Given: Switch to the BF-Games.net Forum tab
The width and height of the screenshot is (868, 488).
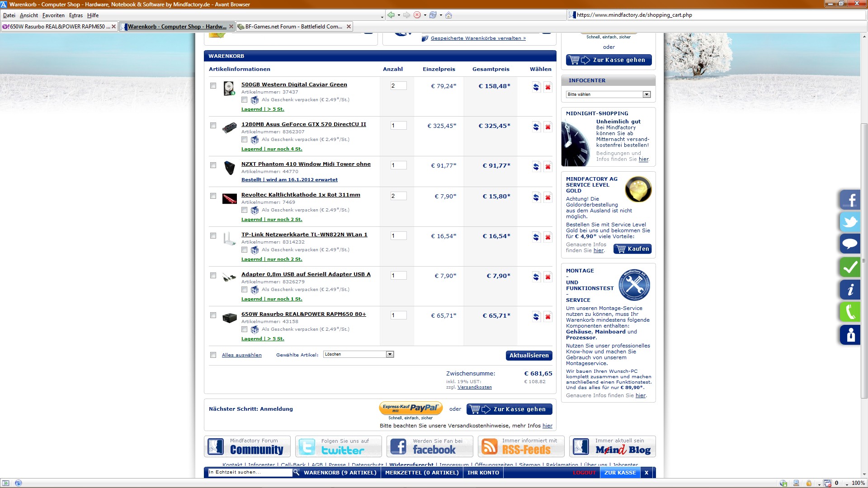Looking at the screenshot, I should click(294, 27).
